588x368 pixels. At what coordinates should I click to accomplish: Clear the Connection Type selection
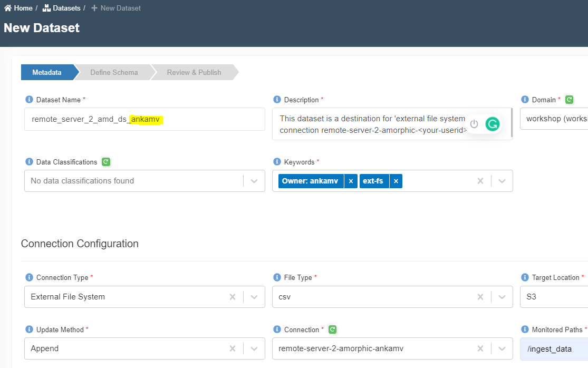coord(233,297)
